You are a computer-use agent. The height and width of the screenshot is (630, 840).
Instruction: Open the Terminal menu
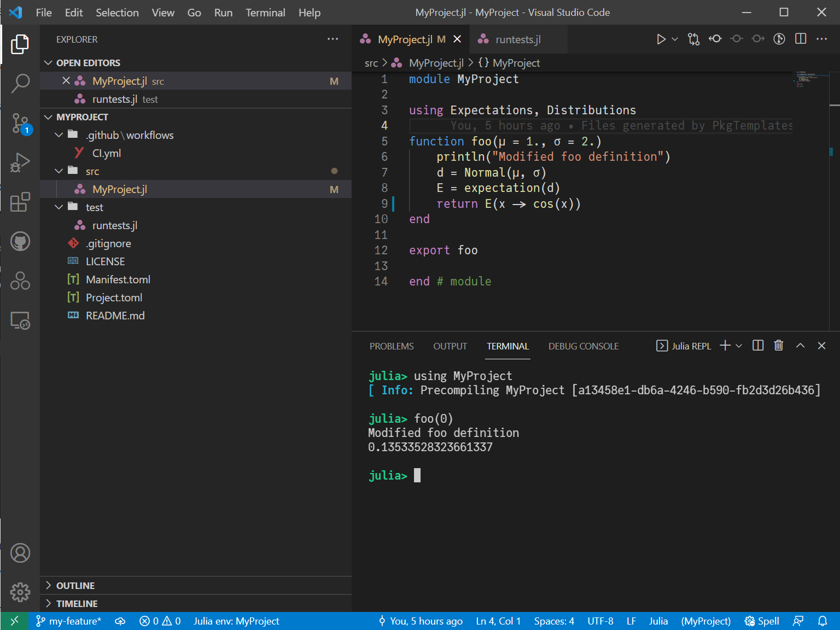[265, 13]
